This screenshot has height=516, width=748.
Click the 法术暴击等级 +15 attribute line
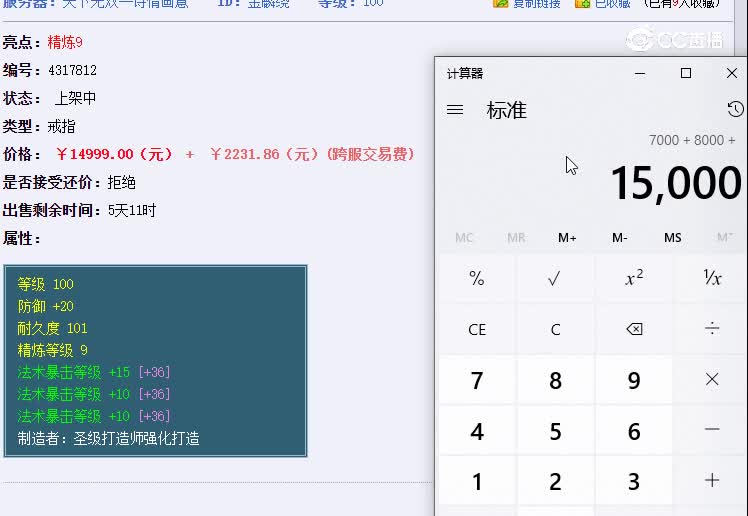tap(94, 372)
